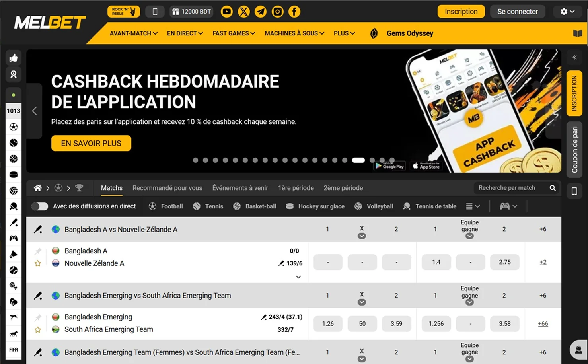588x364 pixels.
Task: Select odds 1.26 for Bangladesh Emerging
Action: (x=328, y=324)
